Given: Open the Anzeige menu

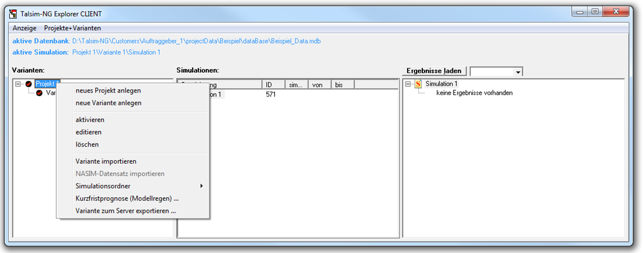Looking at the screenshot, I should tap(24, 28).
